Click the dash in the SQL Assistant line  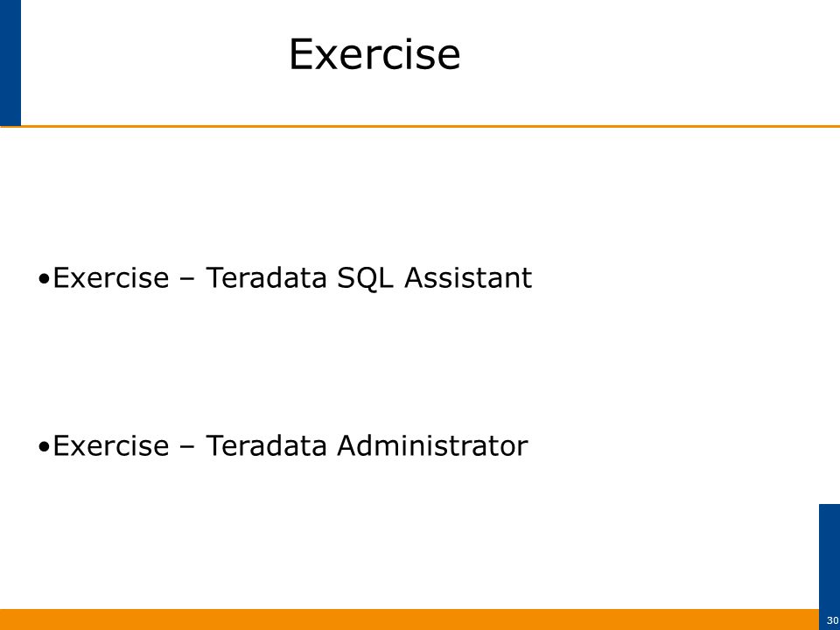click(187, 280)
